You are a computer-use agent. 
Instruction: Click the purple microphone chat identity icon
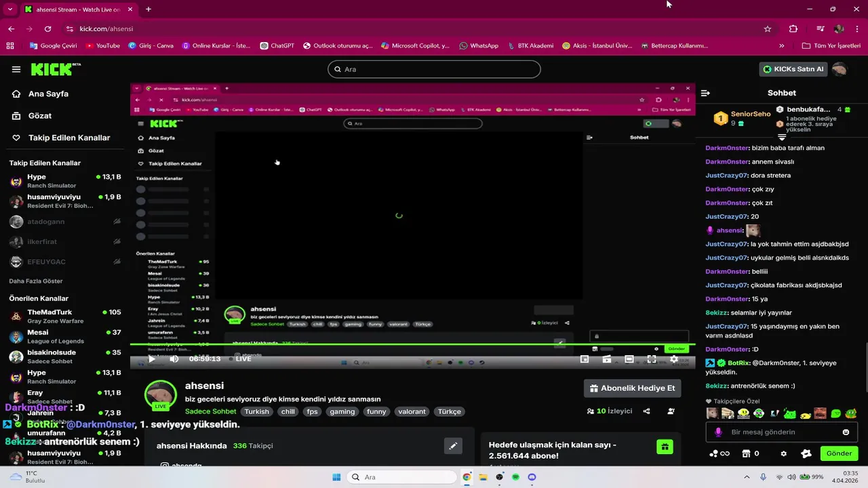(x=718, y=432)
